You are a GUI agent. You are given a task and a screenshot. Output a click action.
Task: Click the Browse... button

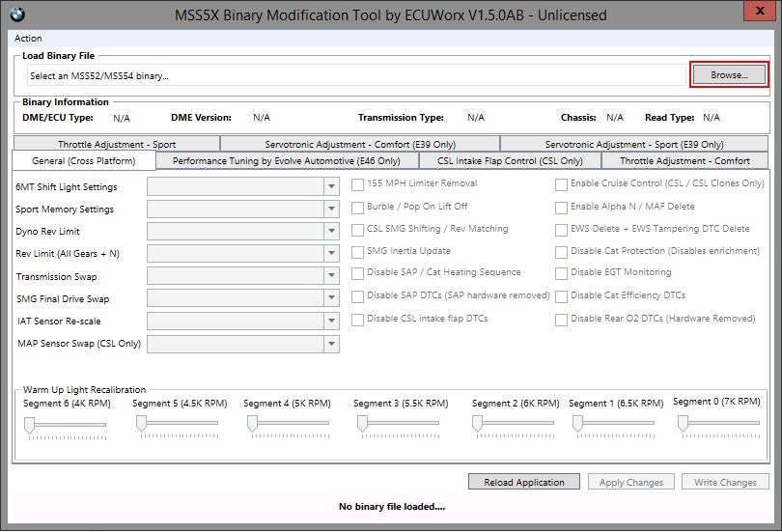pos(729,75)
